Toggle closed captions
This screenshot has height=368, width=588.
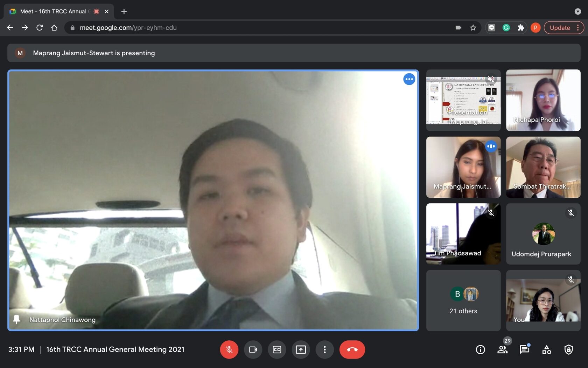click(x=277, y=349)
